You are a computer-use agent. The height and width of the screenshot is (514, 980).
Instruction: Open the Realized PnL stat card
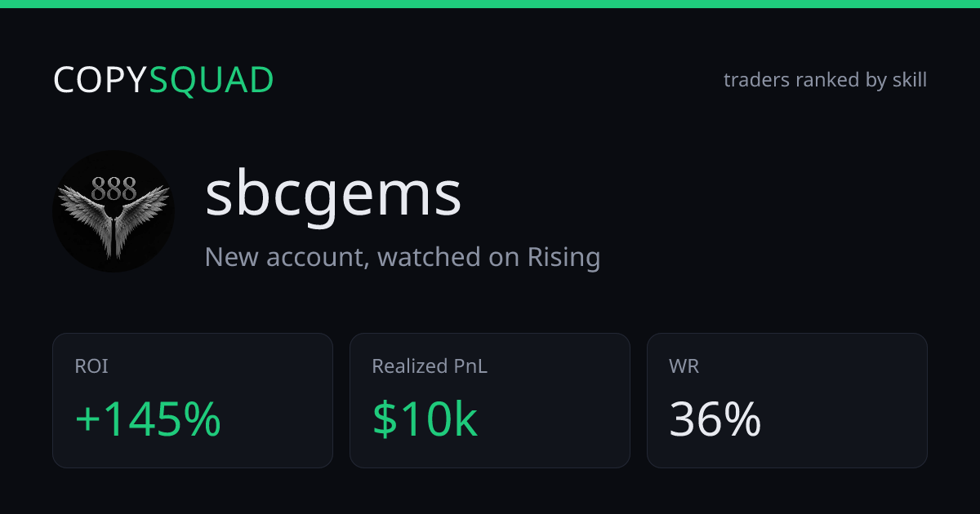coord(490,401)
